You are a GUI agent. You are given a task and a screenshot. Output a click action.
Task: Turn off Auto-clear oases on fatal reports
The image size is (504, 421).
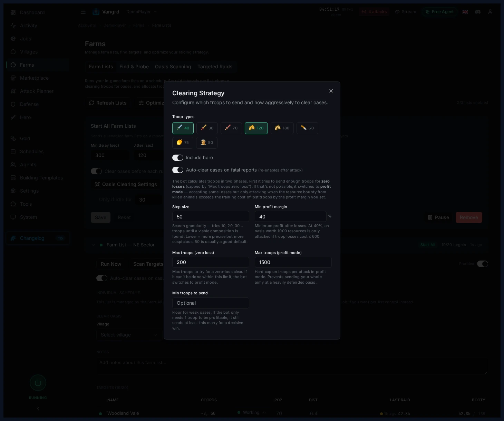click(x=178, y=170)
